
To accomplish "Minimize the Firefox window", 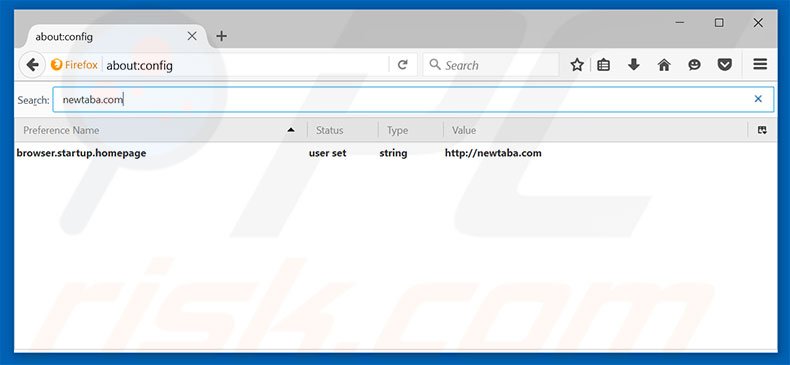I will click(680, 23).
